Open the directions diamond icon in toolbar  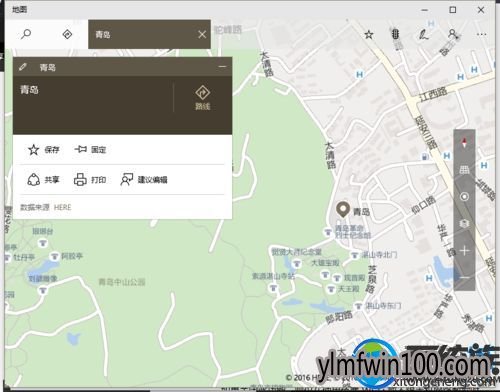67,34
